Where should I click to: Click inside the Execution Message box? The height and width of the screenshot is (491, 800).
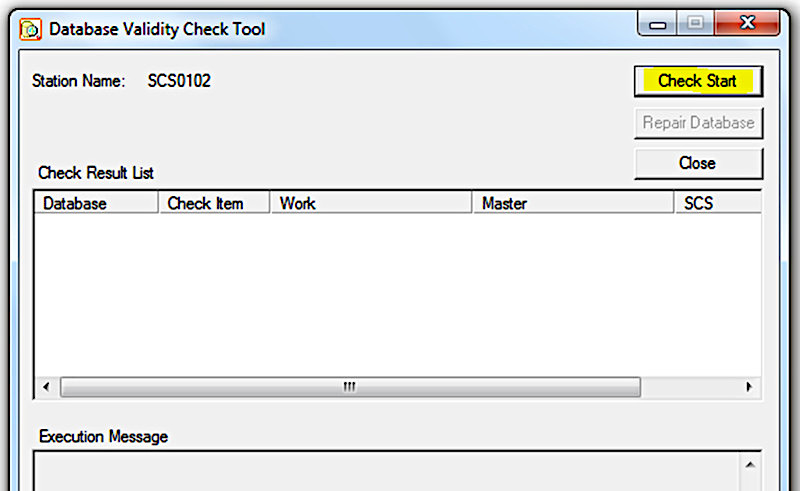click(387, 471)
